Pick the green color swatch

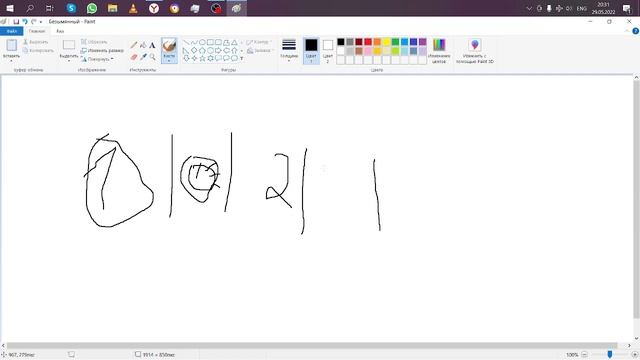click(395, 42)
